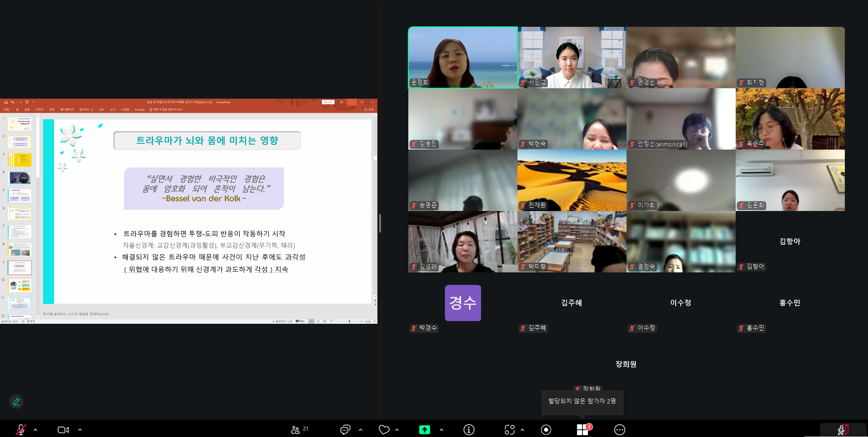
Task: Toggle the camera video on
Action: [x=63, y=429]
